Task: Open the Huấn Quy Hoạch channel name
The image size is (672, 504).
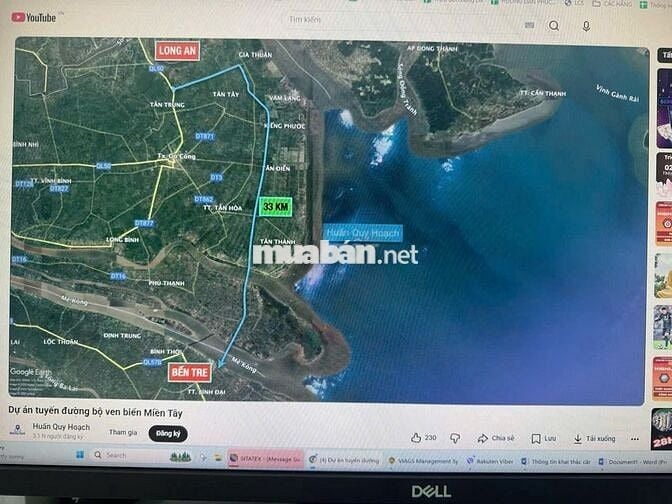Action: pos(61,427)
